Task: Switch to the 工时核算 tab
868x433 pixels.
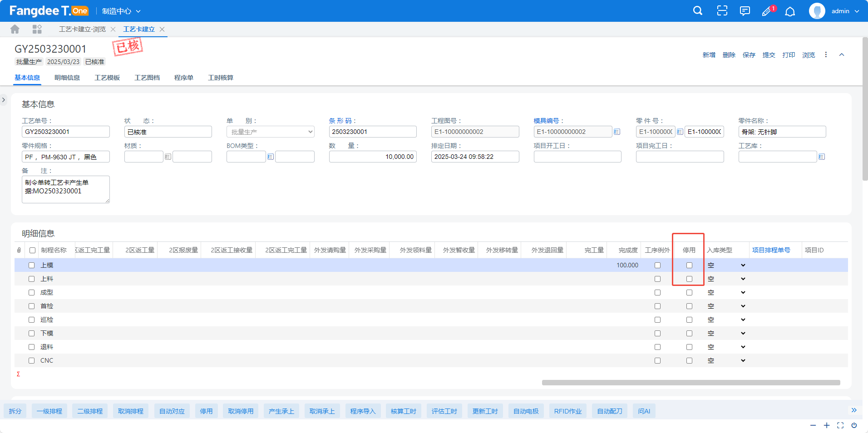Action: point(221,78)
